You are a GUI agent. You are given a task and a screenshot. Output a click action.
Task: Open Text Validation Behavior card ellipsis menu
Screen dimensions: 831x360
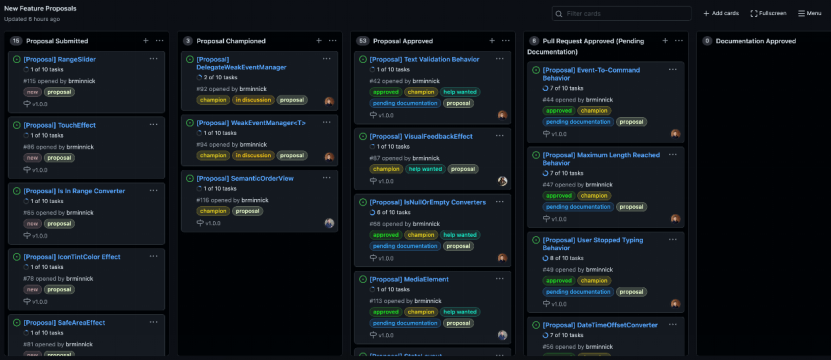click(499, 59)
